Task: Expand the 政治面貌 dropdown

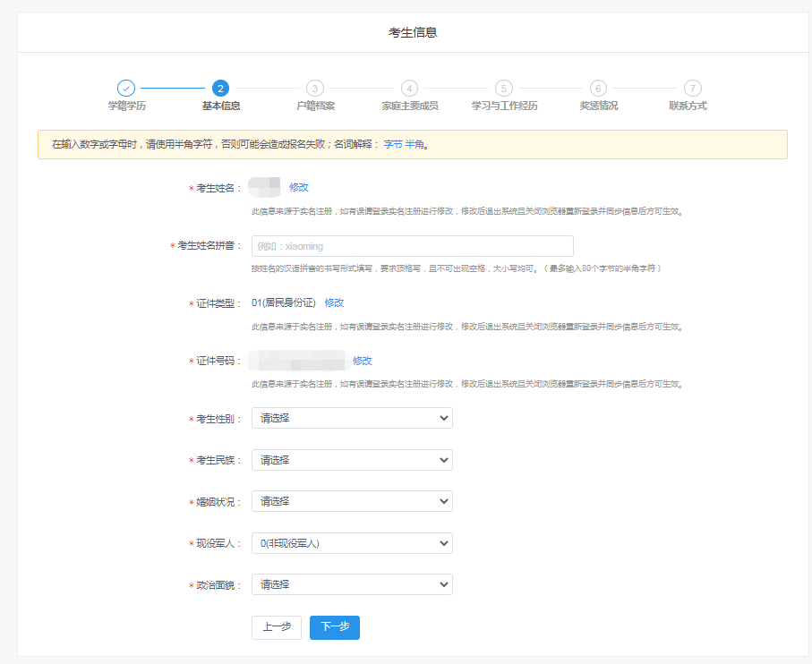Action: pyautogui.click(x=352, y=584)
